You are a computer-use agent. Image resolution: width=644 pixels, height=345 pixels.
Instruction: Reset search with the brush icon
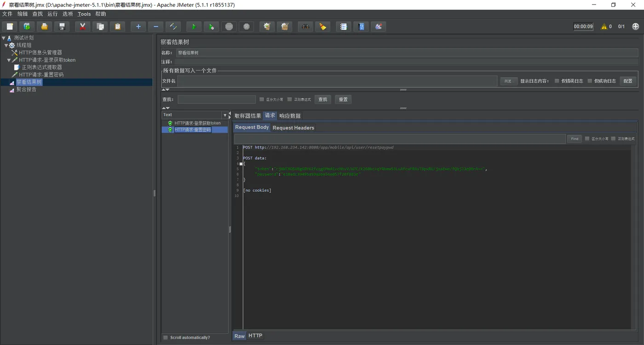323,26
